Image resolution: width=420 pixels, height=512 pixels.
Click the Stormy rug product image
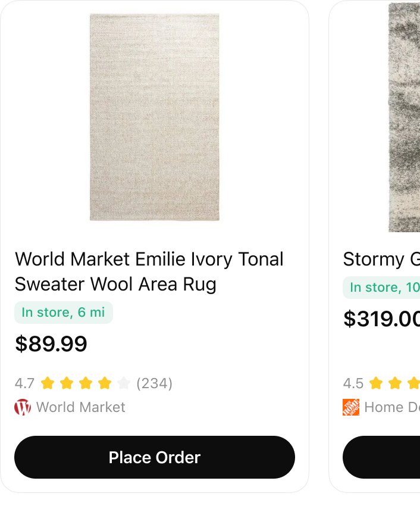tap(403, 117)
